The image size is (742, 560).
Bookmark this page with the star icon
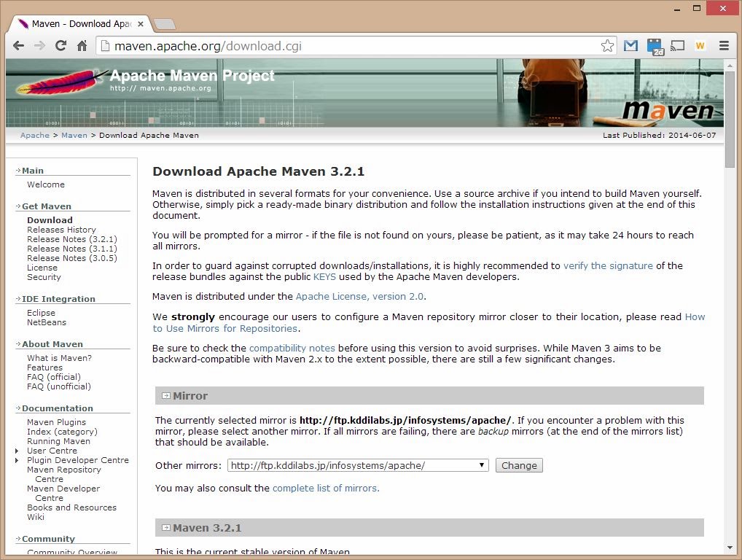(607, 46)
